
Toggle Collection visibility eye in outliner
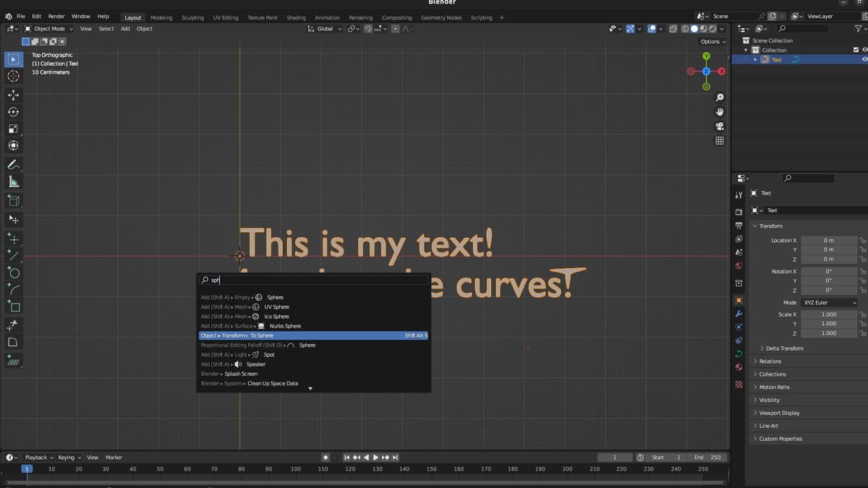[x=864, y=50]
